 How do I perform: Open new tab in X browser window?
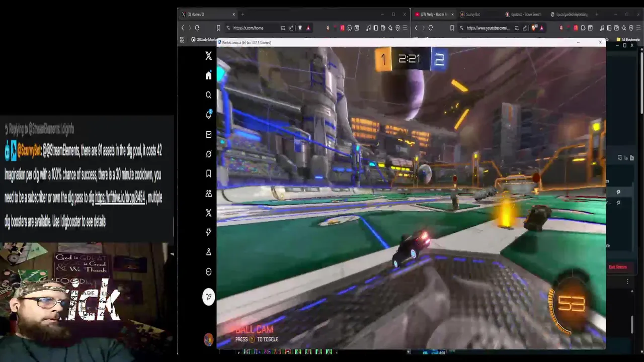tap(243, 14)
